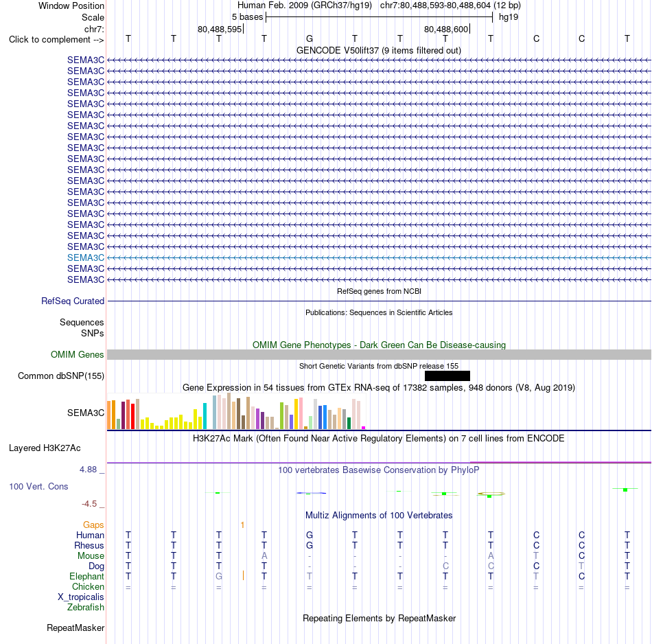This screenshot has width=652, height=644.
Task: Click the magenta bar ending the GTEx chart
Action: click(364, 428)
